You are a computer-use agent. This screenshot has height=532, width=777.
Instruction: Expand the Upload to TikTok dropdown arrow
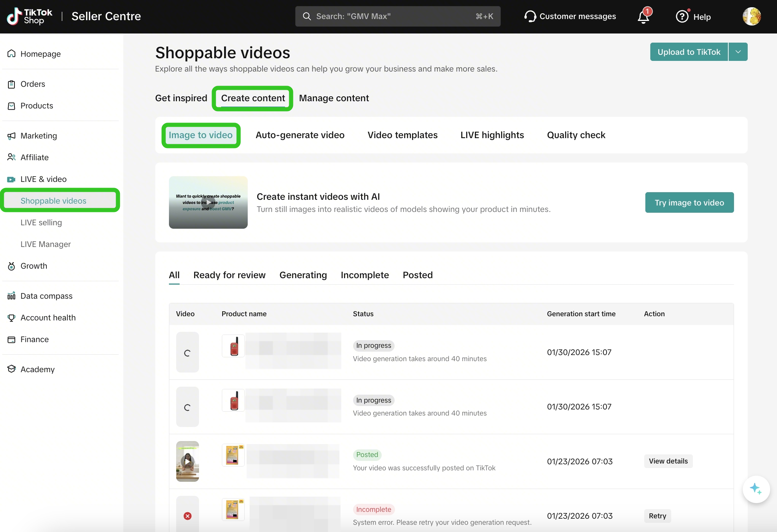pos(738,52)
